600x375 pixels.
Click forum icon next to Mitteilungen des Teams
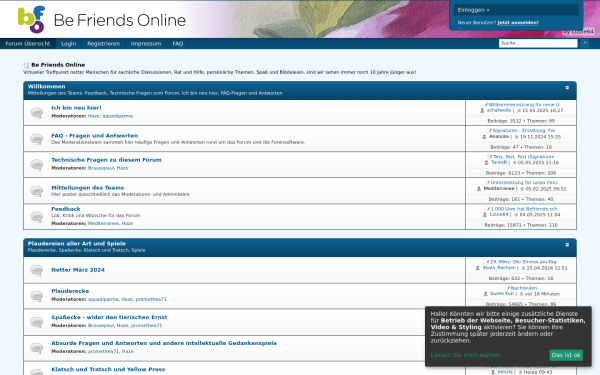pyautogui.click(x=37, y=191)
